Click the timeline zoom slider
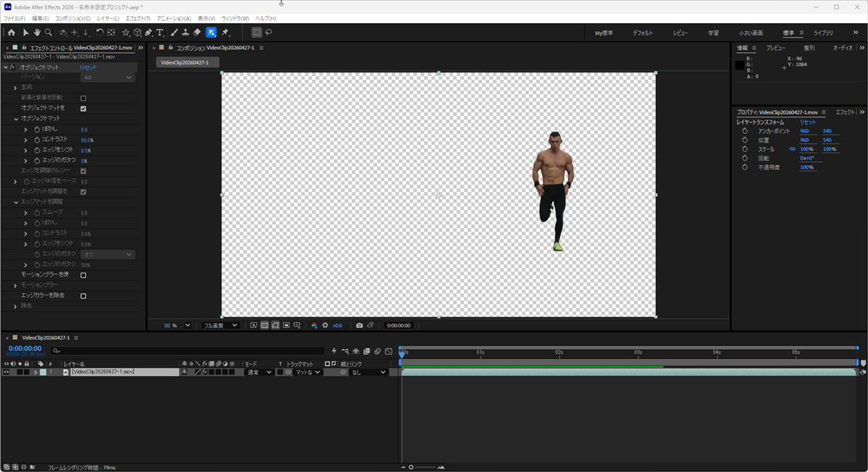 [423, 467]
